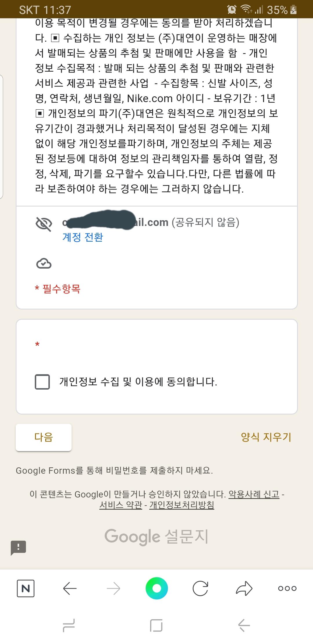Tap the cloud saved status icon
Screen dimensions: 313x644
[44, 264]
